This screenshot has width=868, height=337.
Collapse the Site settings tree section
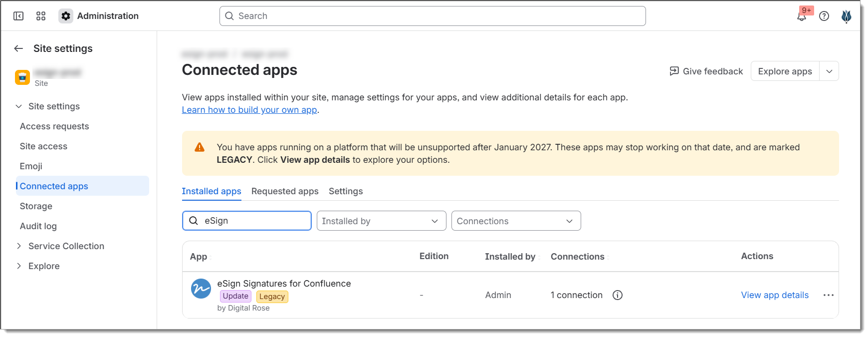pos(19,106)
